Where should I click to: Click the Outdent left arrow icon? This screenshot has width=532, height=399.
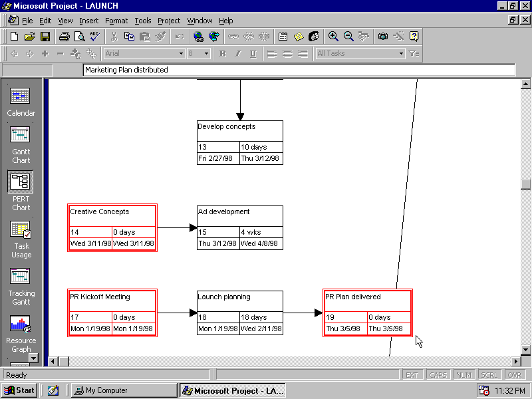pos(14,54)
